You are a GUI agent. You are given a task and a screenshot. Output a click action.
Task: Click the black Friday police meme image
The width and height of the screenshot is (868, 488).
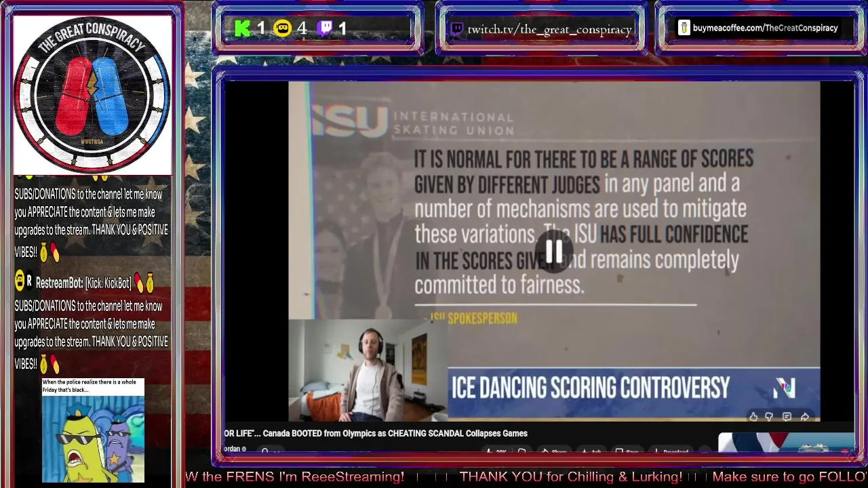pos(93,430)
